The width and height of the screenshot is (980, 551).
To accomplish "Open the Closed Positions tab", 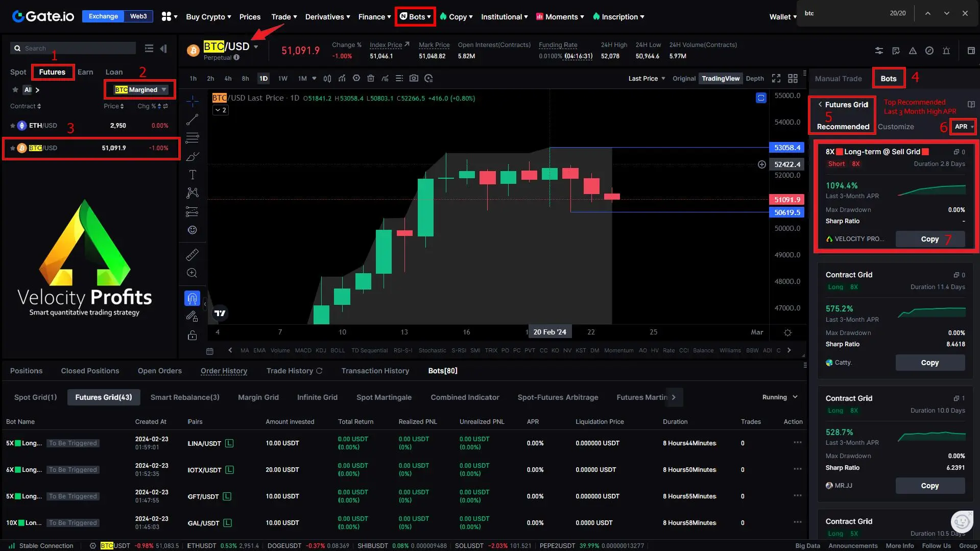I will pyautogui.click(x=90, y=371).
